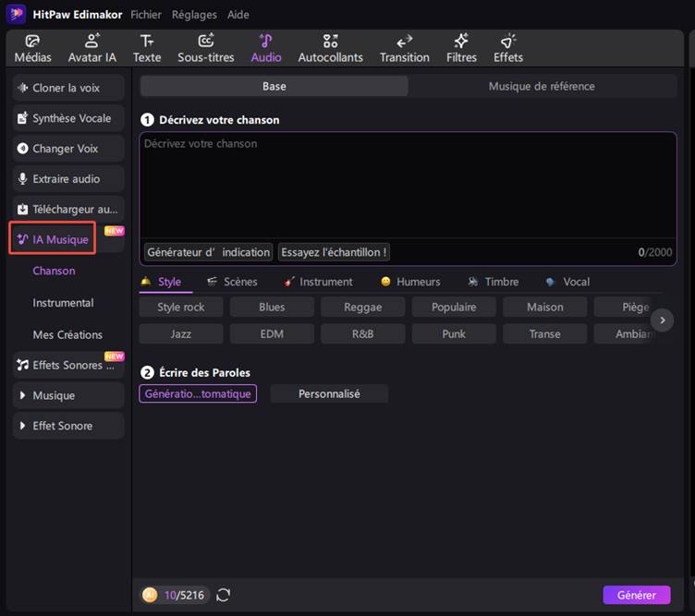The image size is (695, 616).
Task: Toggle the R&B style tag
Action: [x=362, y=334]
